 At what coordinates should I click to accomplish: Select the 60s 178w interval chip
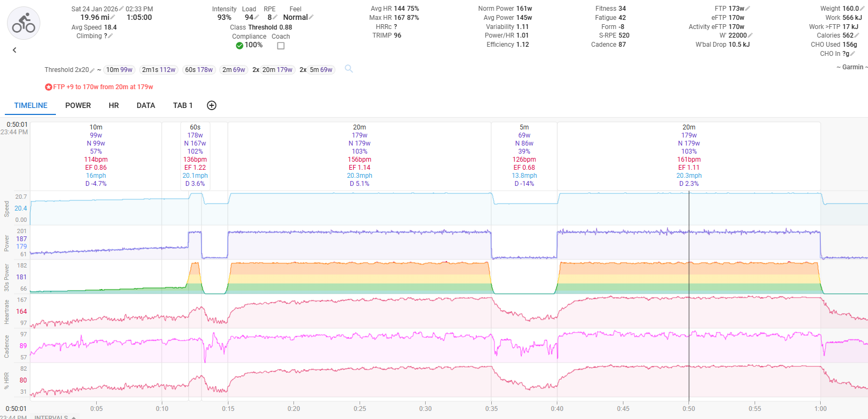(x=199, y=70)
